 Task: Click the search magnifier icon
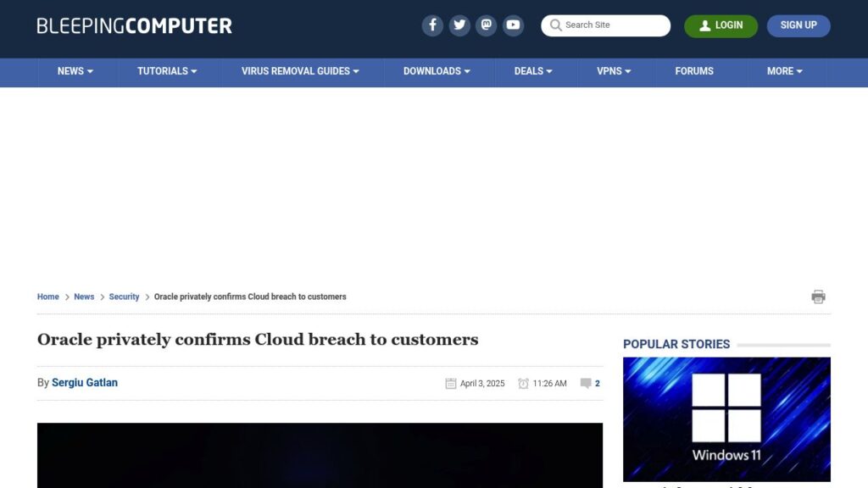coord(555,25)
